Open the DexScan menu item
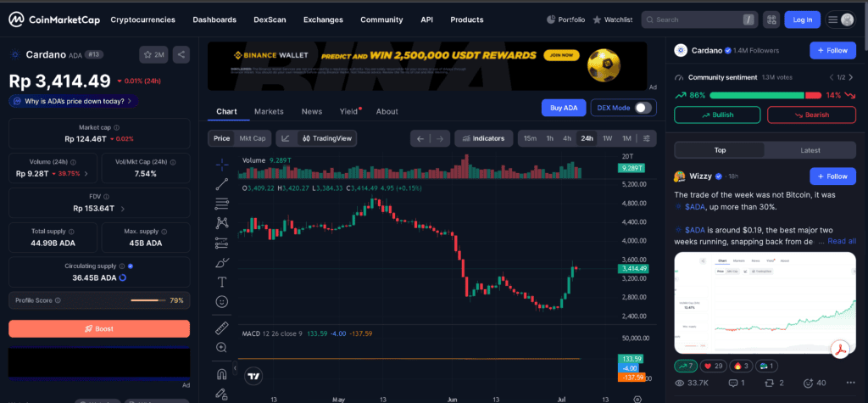 click(270, 20)
